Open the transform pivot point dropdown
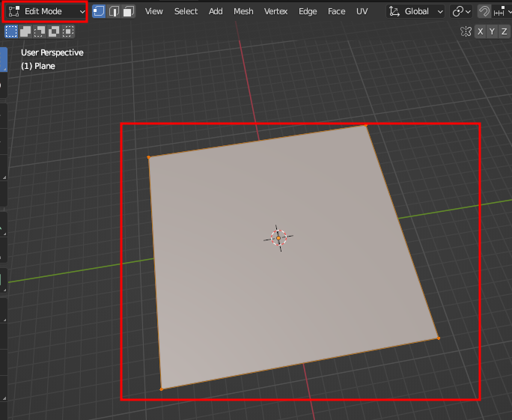This screenshot has width=512, height=420. click(x=461, y=11)
